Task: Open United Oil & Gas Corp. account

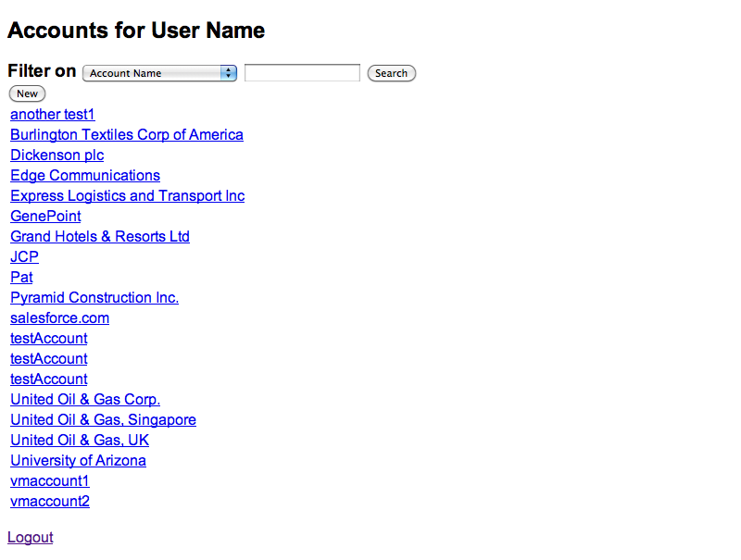Action: pyautogui.click(x=85, y=399)
